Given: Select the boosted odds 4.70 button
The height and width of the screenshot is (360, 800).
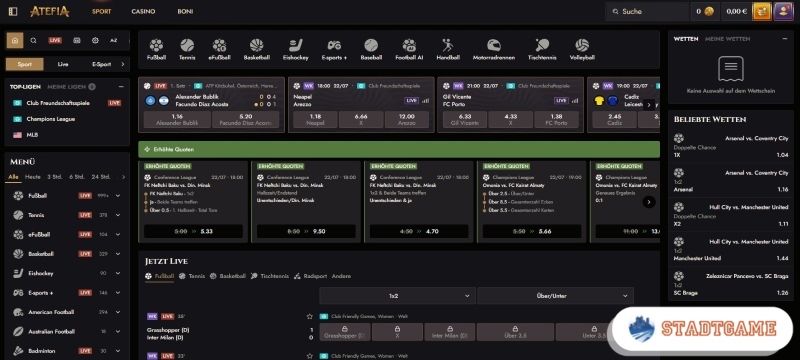Looking at the screenshot, I should click(x=419, y=232).
